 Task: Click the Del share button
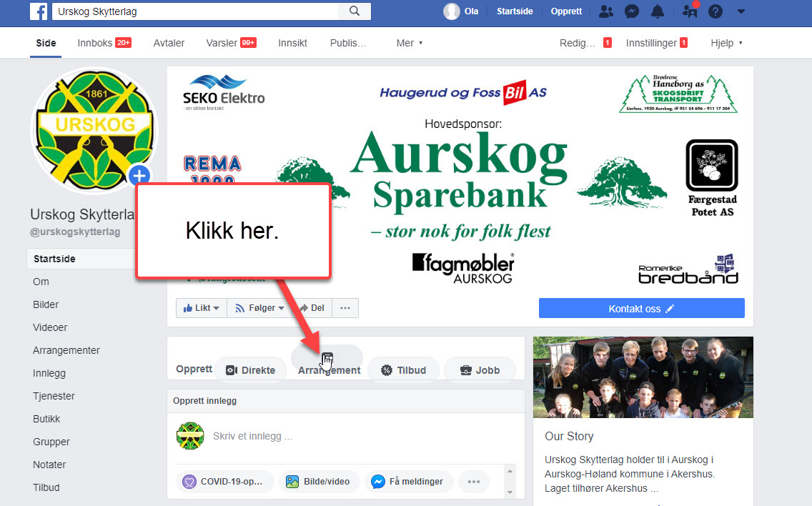(312, 308)
